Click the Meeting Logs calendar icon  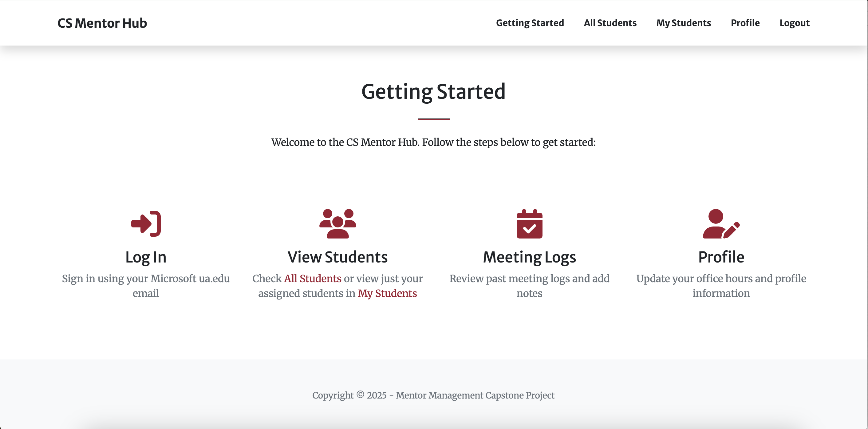click(x=529, y=224)
